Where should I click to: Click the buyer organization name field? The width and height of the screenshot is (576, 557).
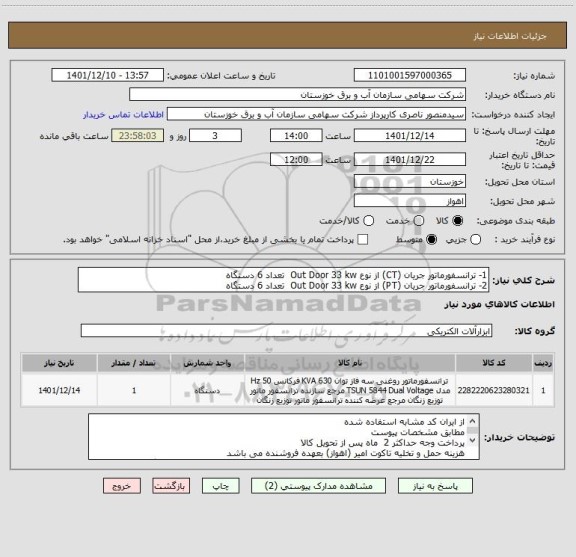(298, 95)
